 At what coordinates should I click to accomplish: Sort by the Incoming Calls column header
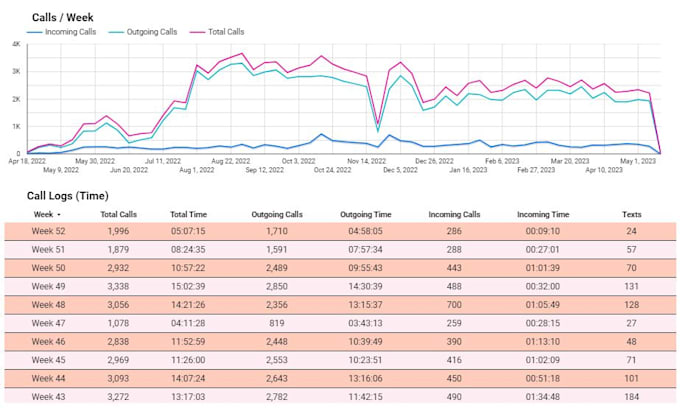[x=454, y=214]
